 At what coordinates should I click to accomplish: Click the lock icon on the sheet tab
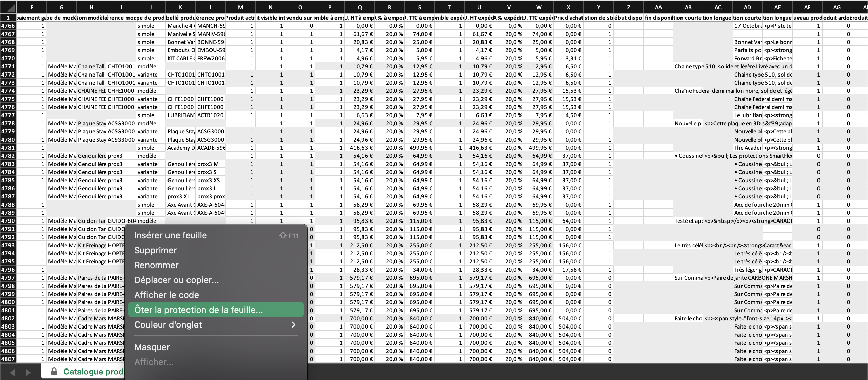coord(54,372)
